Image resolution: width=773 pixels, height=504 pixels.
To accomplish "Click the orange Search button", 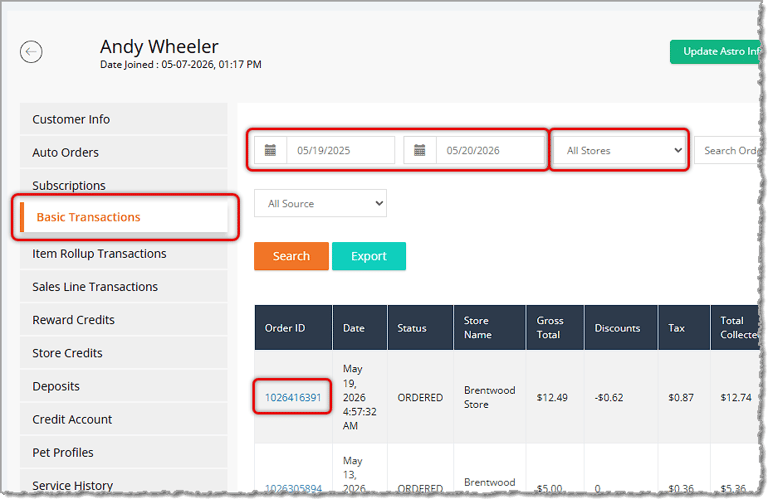I will point(291,256).
